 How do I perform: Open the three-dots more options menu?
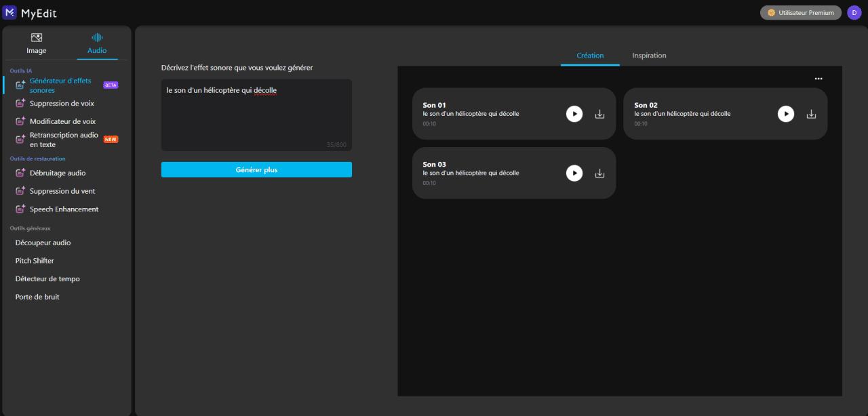pyautogui.click(x=818, y=79)
